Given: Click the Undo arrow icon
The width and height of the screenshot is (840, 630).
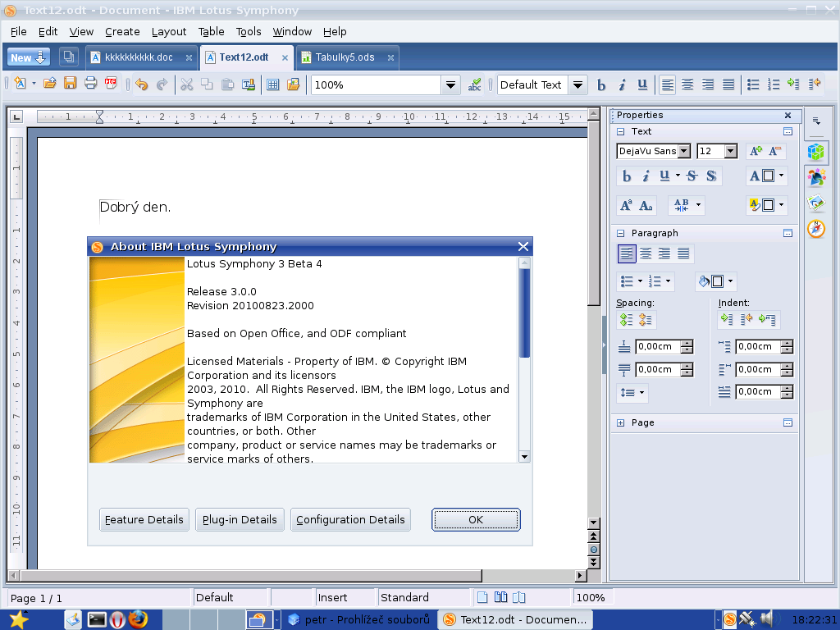Looking at the screenshot, I should [142, 84].
